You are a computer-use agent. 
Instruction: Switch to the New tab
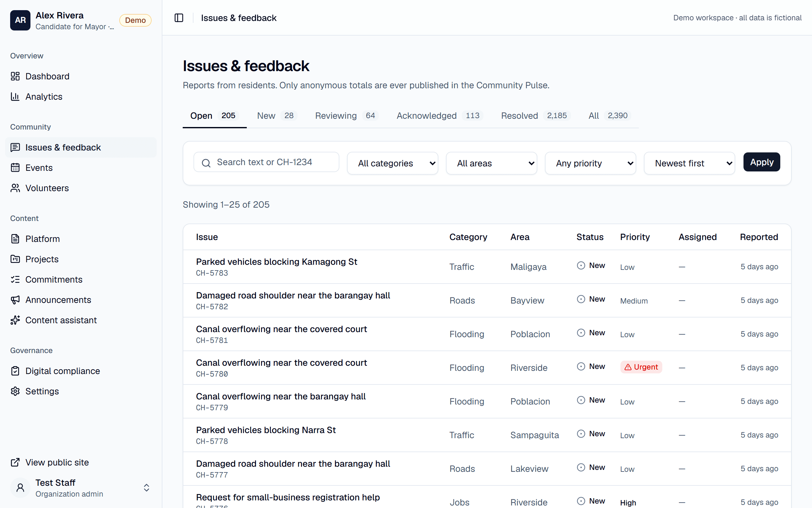tap(277, 116)
